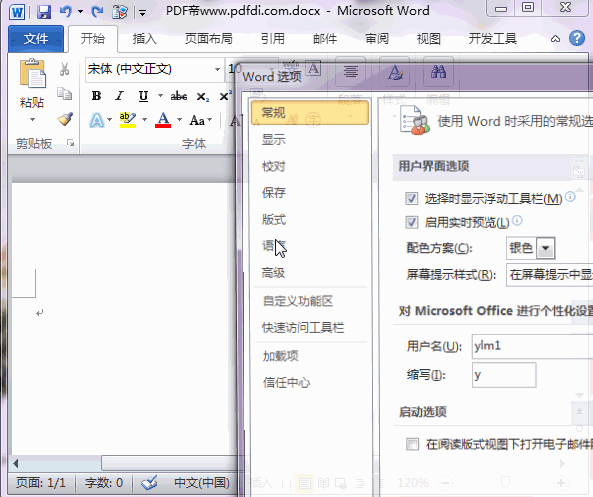Viewport: 593px width, 497px height.
Task: Click the Undo arrow icon
Action: click(x=66, y=12)
